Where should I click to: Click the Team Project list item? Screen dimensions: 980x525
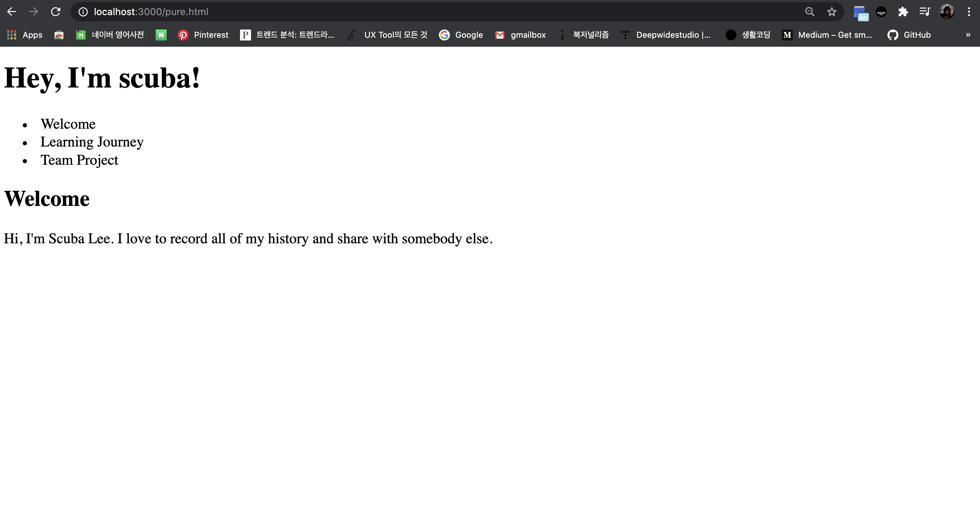click(79, 160)
